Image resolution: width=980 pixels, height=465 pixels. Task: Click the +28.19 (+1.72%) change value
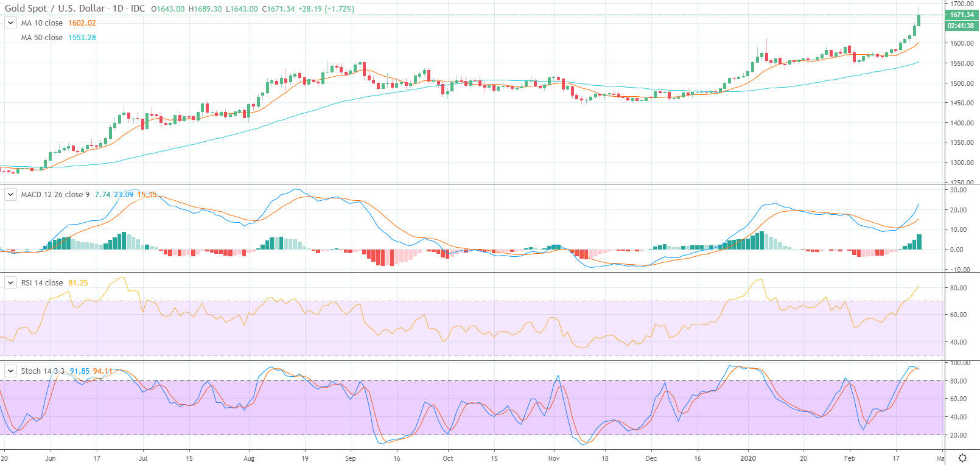point(327,9)
